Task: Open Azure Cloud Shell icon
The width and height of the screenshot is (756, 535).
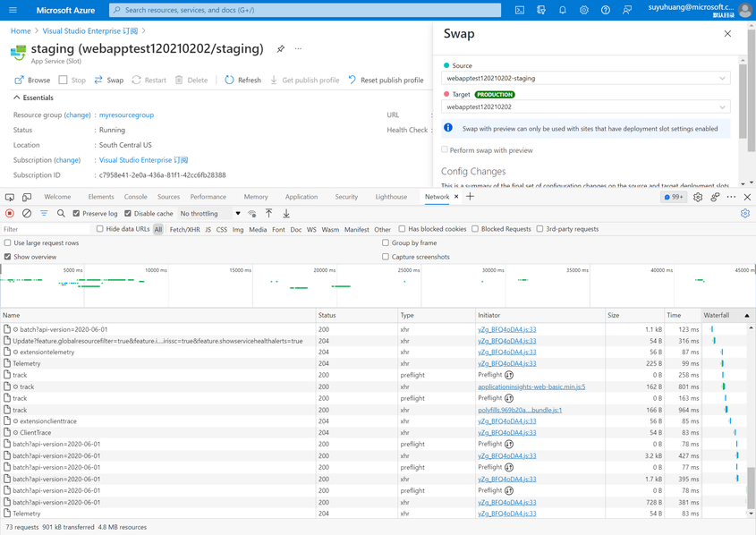Action: pos(520,10)
